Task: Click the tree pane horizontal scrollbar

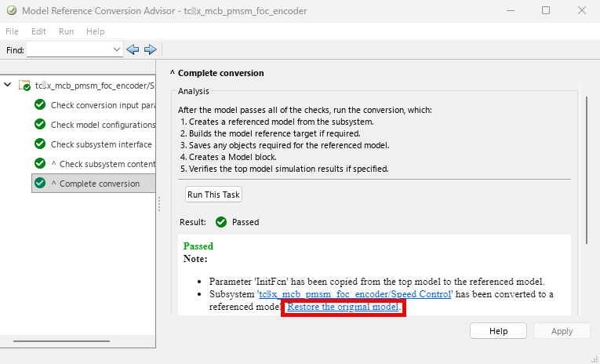Action: click(x=62, y=341)
